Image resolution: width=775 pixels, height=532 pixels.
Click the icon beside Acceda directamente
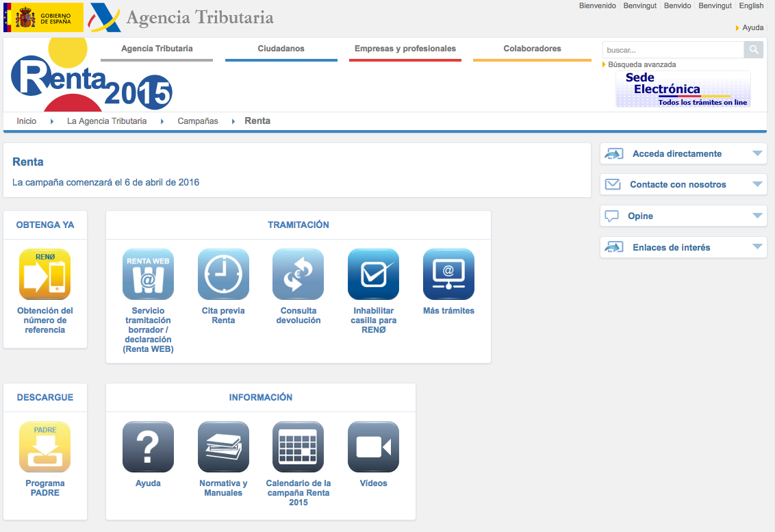(x=614, y=154)
